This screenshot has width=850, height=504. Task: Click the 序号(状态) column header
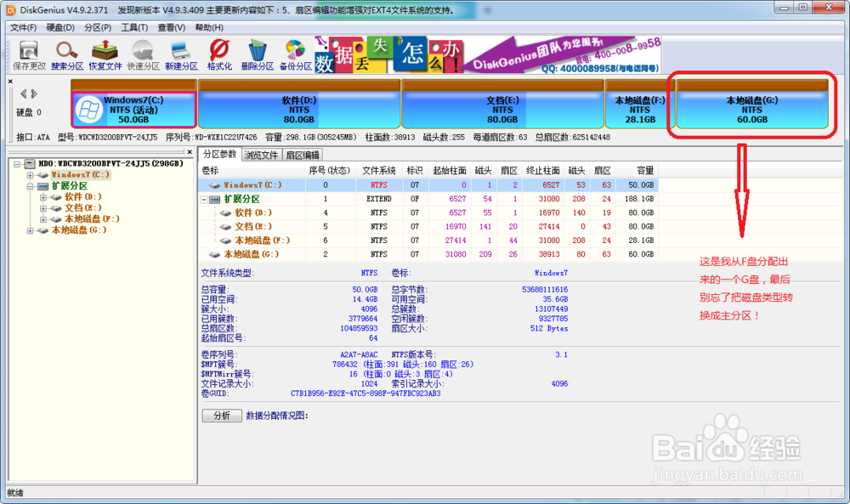(x=330, y=171)
